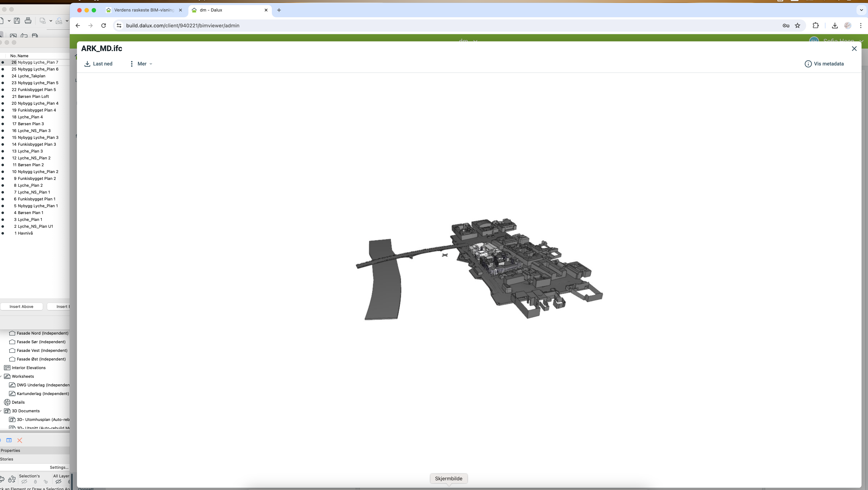Click the Chrome downloads icon
The width and height of the screenshot is (868, 490).
[x=835, y=25]
